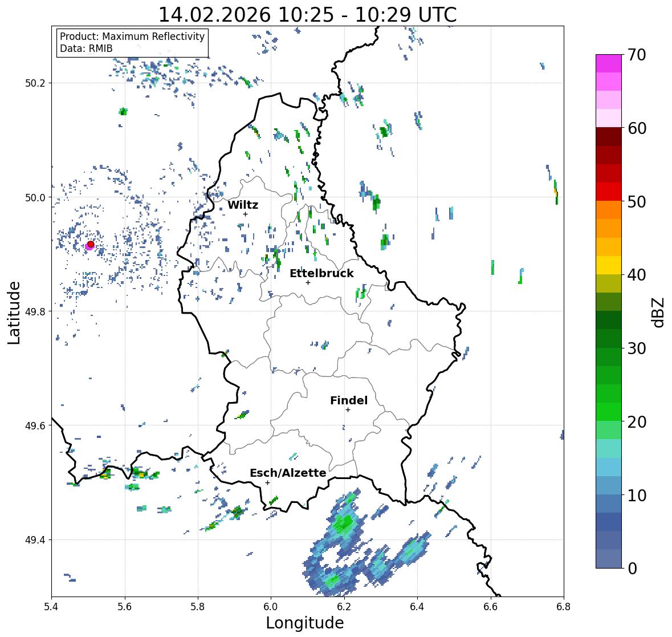
Task: Click the Findel plus marker
Action: [348, 410]
